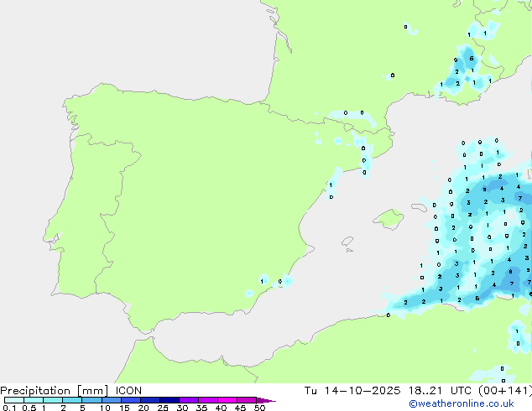Viewport: 532px width, 411px height.
Task: Click the precipitation value 6 over southern France
Action: click(472, 59)
